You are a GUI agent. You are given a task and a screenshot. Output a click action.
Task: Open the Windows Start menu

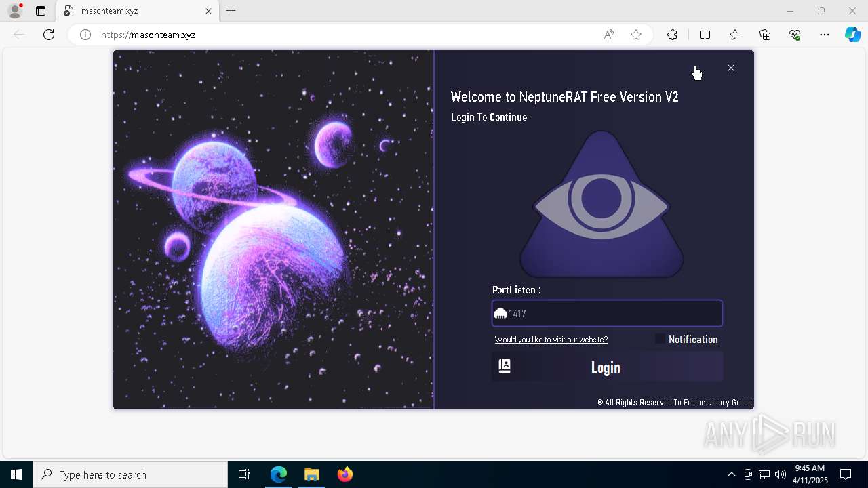point(16,474)
